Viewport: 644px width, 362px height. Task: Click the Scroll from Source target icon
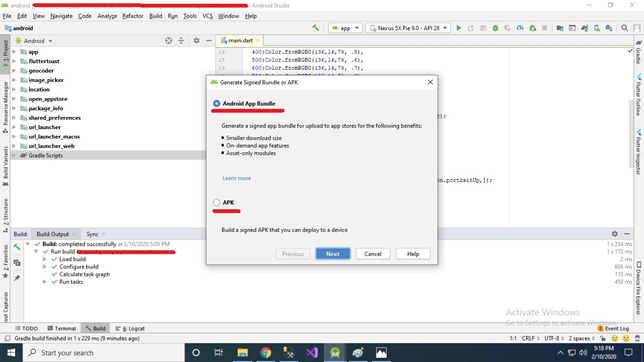[x=168, y=41]
